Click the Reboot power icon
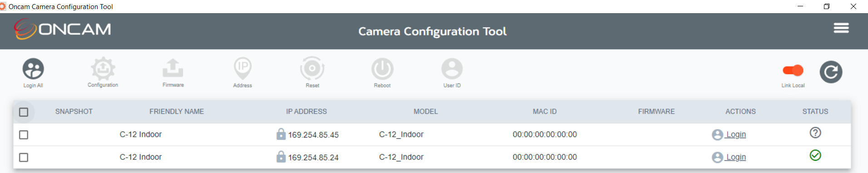This screenshot has height=173, width=868. coord(382,69)
